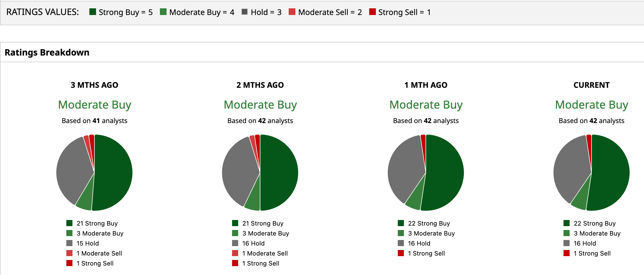Screen dimensions: 644x275
Task: Click "21 Strong Buy" swatch under 3 MTHS AGO
Action: click(69, 223)
